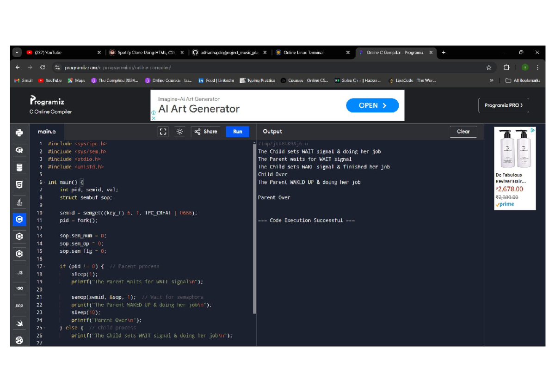Click the OPEN button in ad
555x392 pixels.
pos(372,105)
